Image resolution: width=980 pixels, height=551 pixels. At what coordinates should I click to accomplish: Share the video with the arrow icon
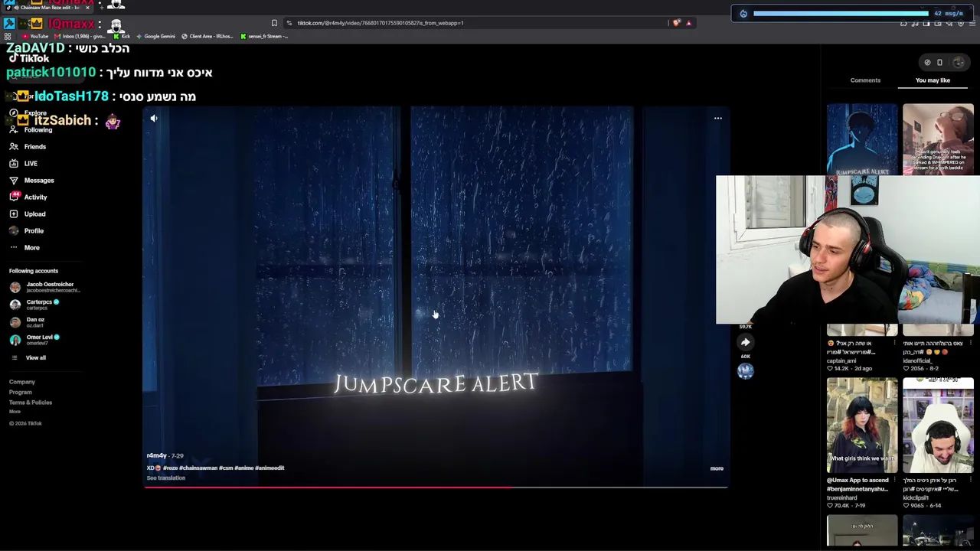[745, 342]
